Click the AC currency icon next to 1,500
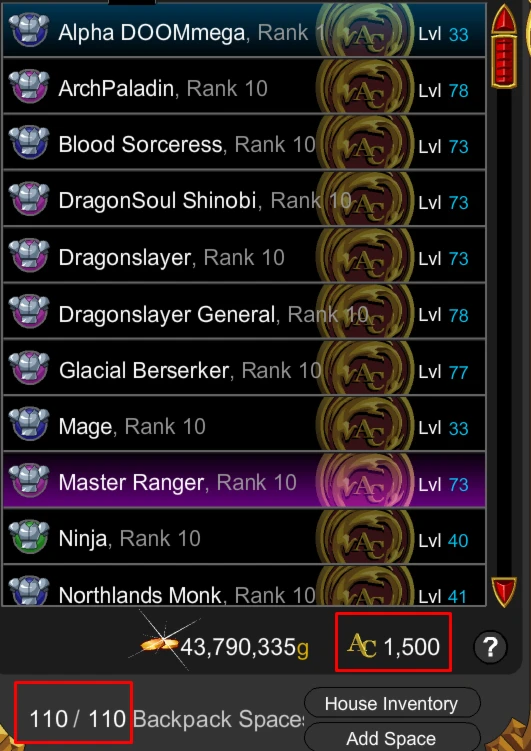The width and height of the screenshot is (531, 751). click(x=362, y=646)
